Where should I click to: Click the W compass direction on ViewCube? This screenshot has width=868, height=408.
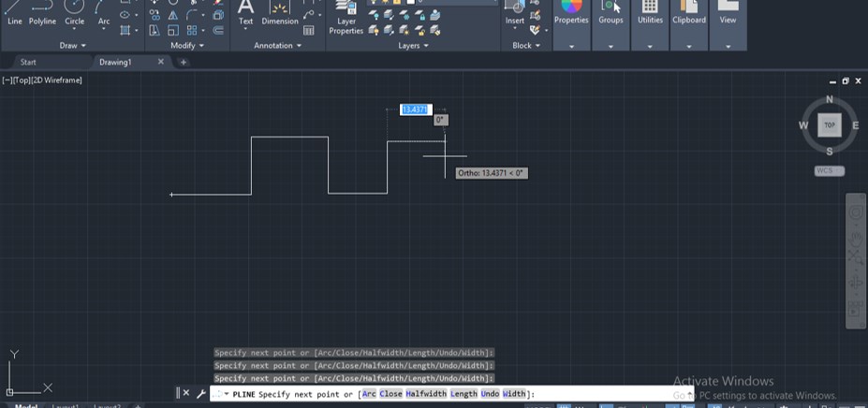803,125
